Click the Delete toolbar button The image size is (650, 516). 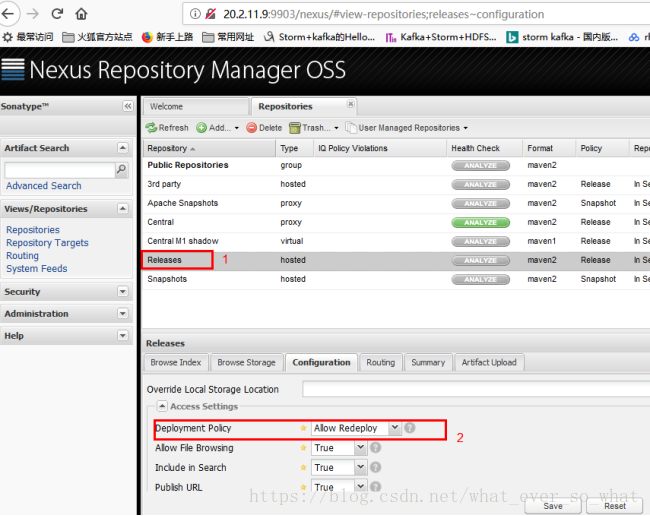coord(264,128)
